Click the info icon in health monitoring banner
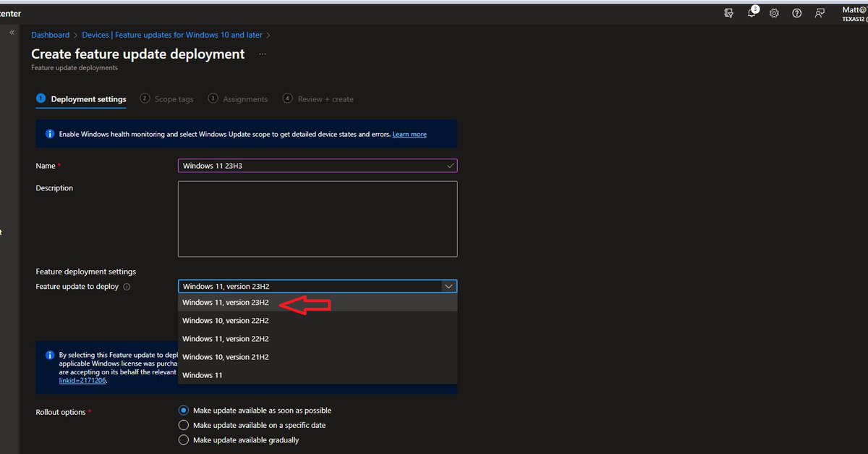This screenshot has height=454, width=868. 49,134
